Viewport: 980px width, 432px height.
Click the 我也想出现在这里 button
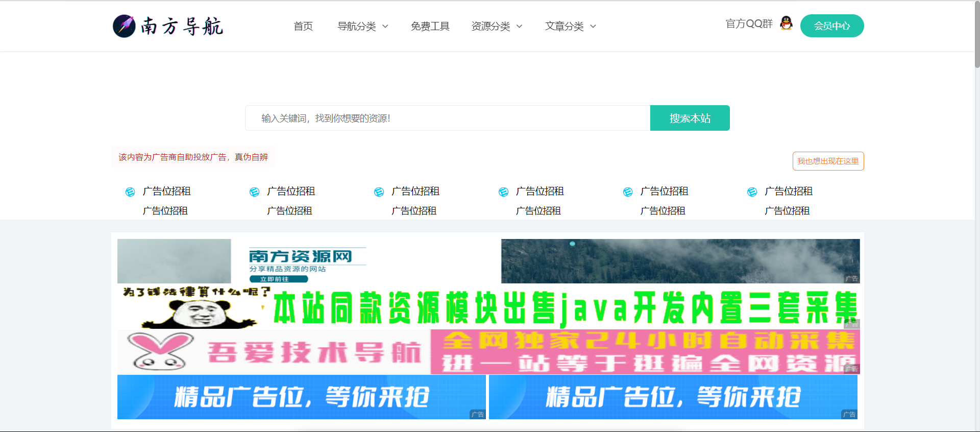828,161
